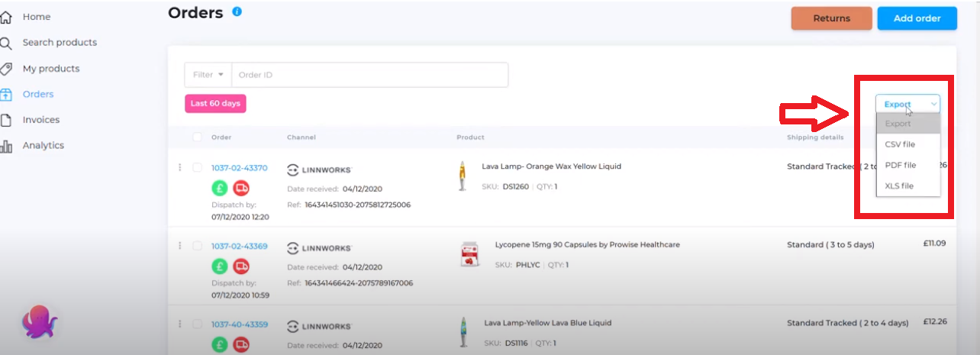
Task: Click the Add order button
Action: [917, 18]
